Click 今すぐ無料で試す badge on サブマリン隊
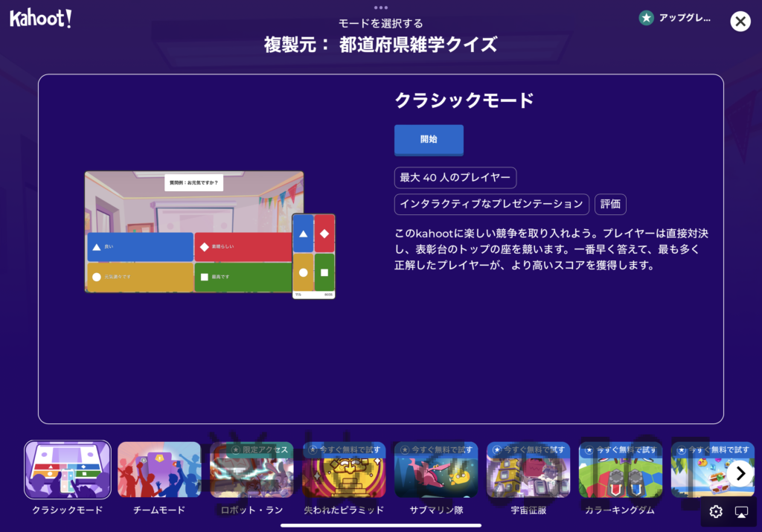The image size is (762, 532). tap(436, 450)
